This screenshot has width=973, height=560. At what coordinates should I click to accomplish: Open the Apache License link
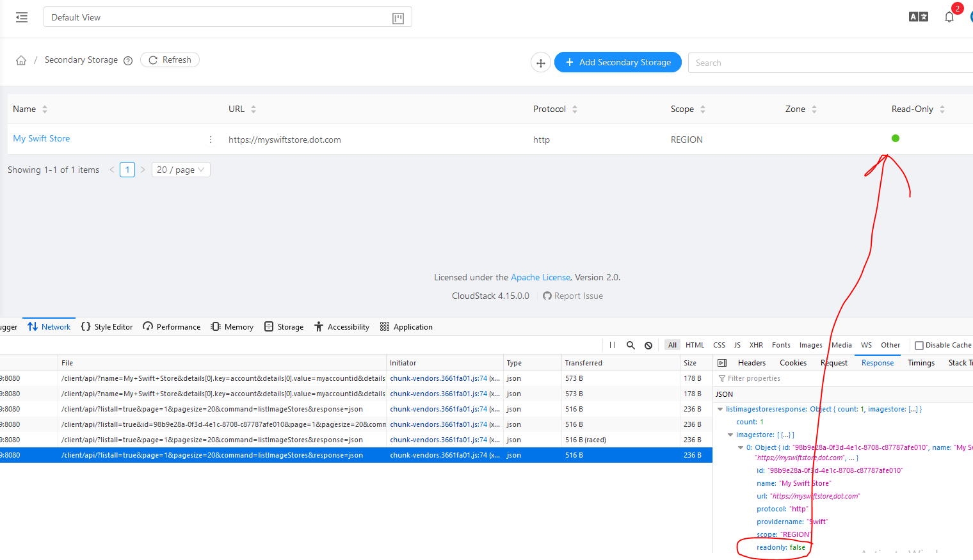(540, 277)
